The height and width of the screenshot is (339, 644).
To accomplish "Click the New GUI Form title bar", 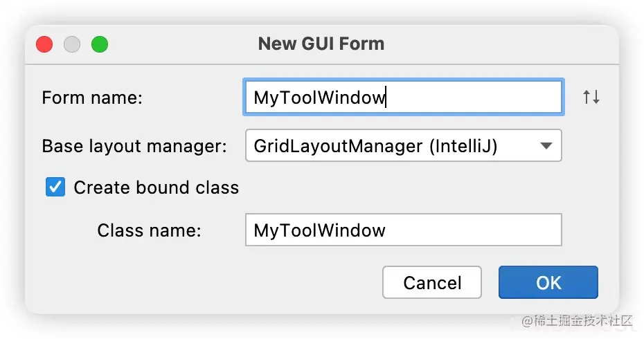I will (321, 44).
